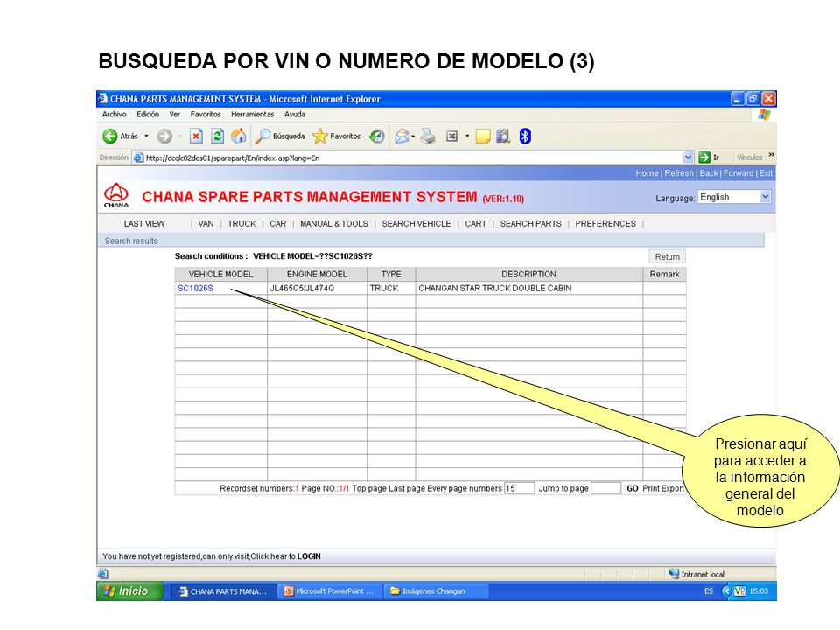This screenshot has width=840, height=630.
Task: Click the Print link
Action: tap(651, 488)
